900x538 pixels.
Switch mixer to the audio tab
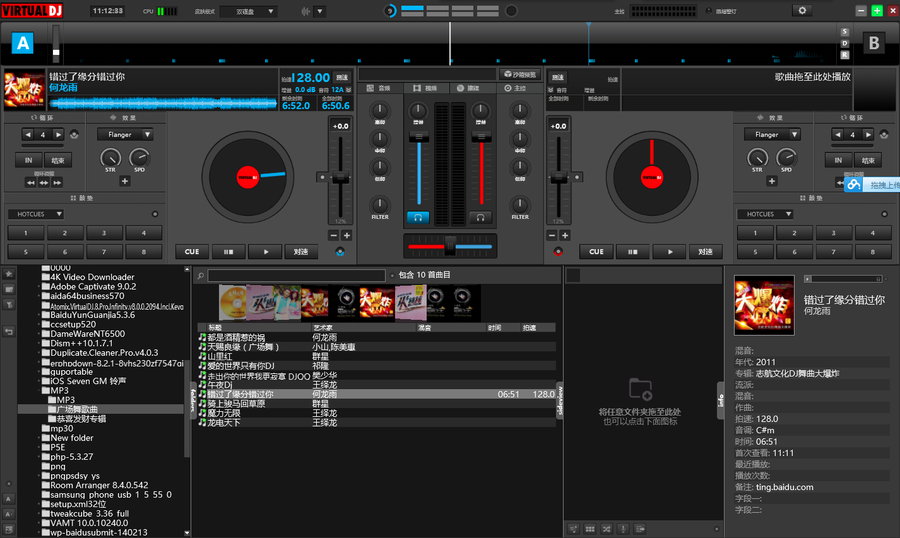(380, 88)
